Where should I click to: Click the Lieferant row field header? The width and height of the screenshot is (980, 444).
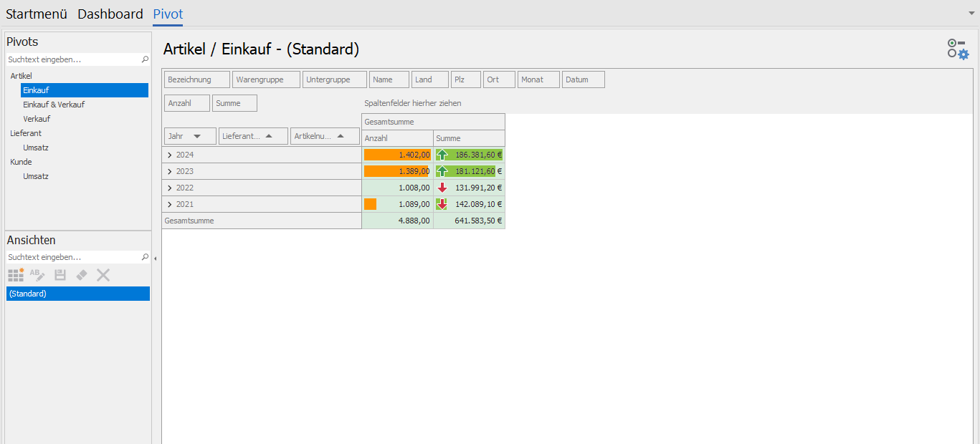(253, 136)
